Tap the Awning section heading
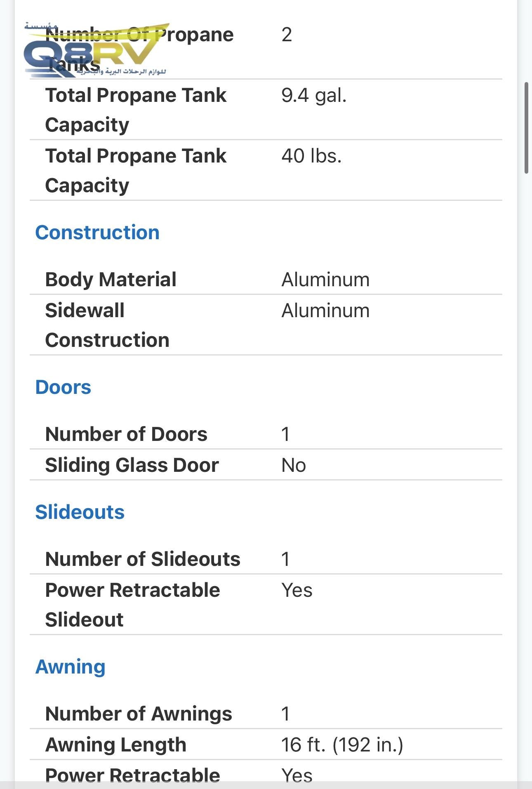 (71, 667)
